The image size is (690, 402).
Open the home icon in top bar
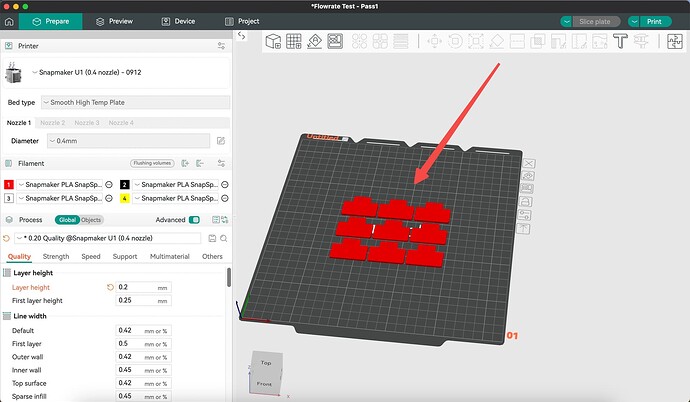tap(10, 20)
